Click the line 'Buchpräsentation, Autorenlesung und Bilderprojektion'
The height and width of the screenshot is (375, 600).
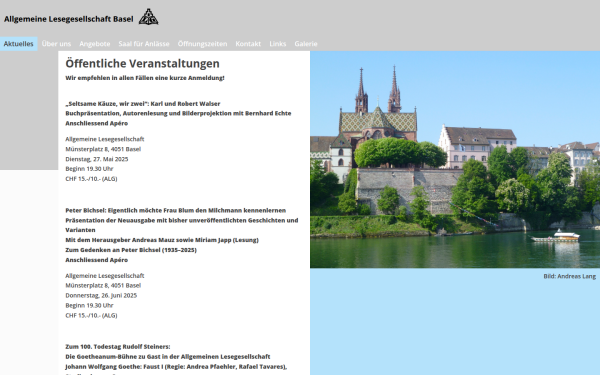click(178, 113)
